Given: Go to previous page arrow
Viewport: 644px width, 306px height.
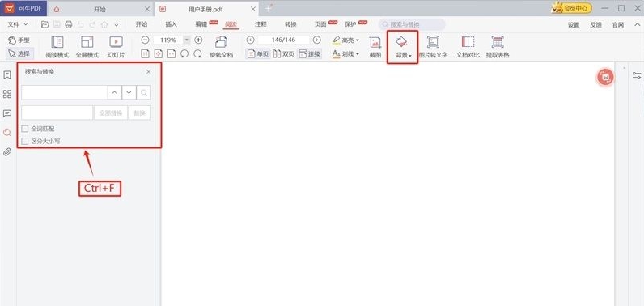Looking at the screenshot, I should tap(250, 40).
